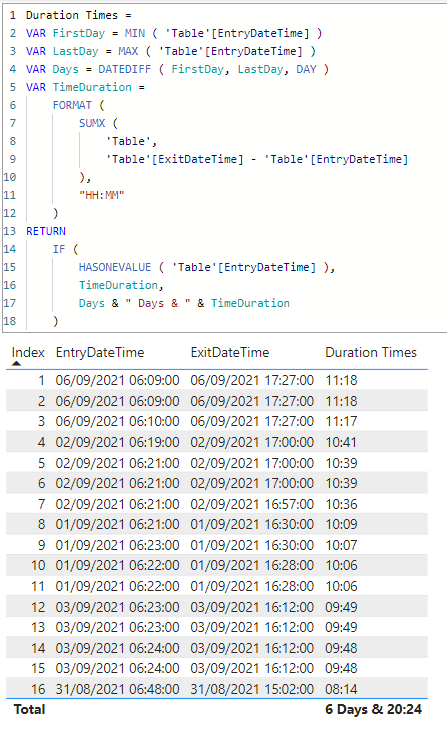Click the Duration Times column header
Viewport: 447px width, 737px height.
pyautogui.click(x=371, y=353)
